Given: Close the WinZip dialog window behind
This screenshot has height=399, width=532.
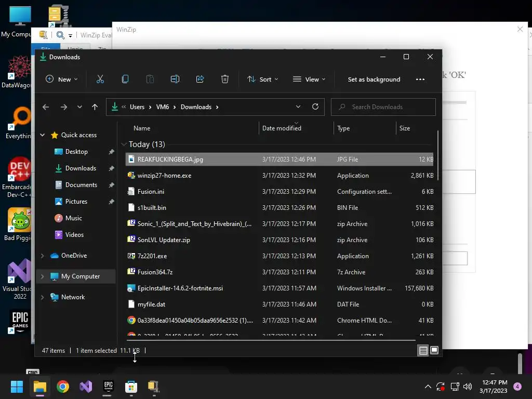Looking at the screenshot, I should point(520,29).
